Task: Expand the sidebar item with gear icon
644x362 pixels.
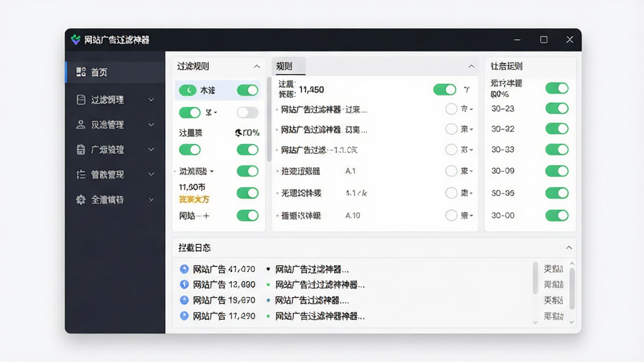Action: [x=151, y=200]
